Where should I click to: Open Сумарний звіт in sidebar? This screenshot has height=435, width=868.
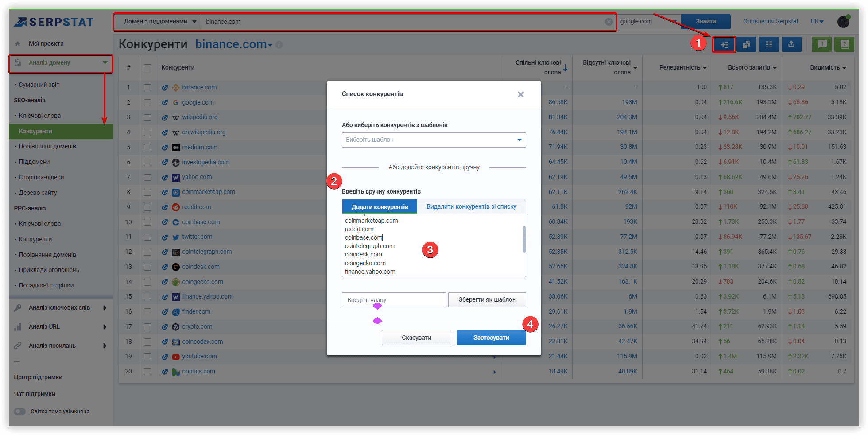[39, 85]
